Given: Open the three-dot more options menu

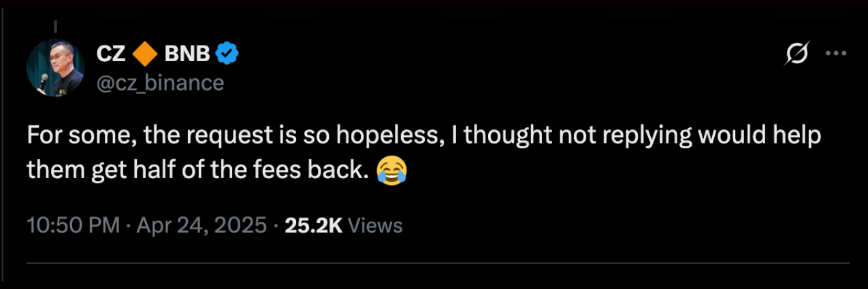Looking at the screenshot, I should click(835, 54).
